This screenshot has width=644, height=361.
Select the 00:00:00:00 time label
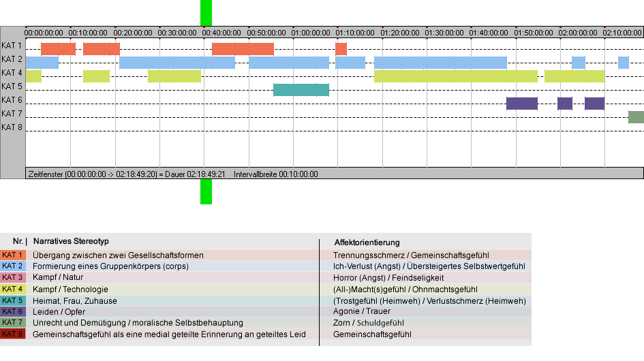[44, 33]
